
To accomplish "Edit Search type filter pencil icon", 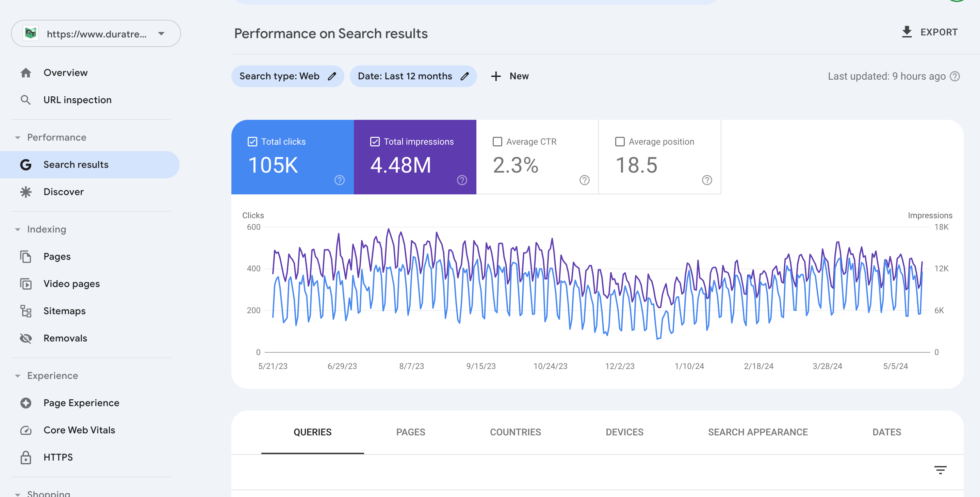I will [332, 76].
